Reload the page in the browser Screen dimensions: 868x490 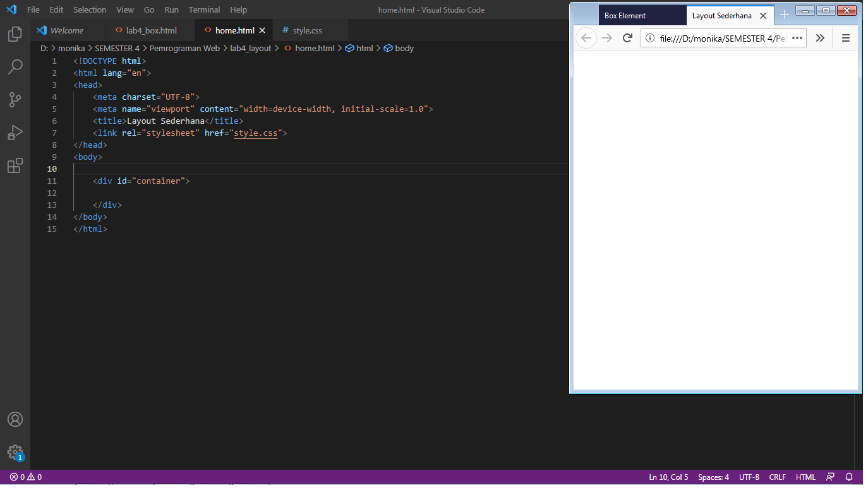627,38
